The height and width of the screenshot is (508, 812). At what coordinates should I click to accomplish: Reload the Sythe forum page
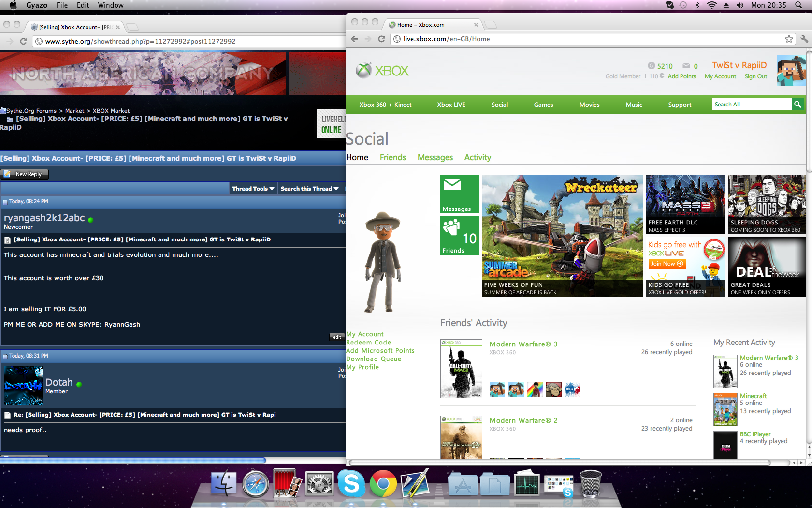tap(23, 41)
